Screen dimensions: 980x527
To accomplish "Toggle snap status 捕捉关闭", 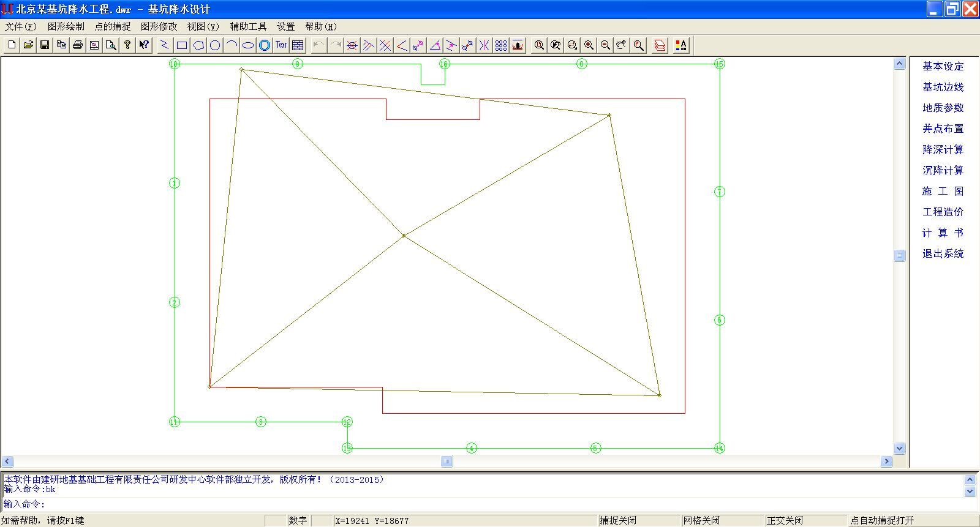I will (618, 520).
